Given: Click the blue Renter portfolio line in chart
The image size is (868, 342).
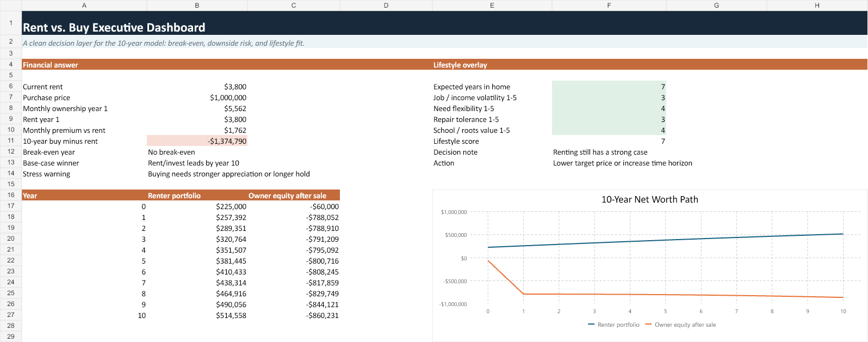Looking at the screenshot, I should coord(666,240).
